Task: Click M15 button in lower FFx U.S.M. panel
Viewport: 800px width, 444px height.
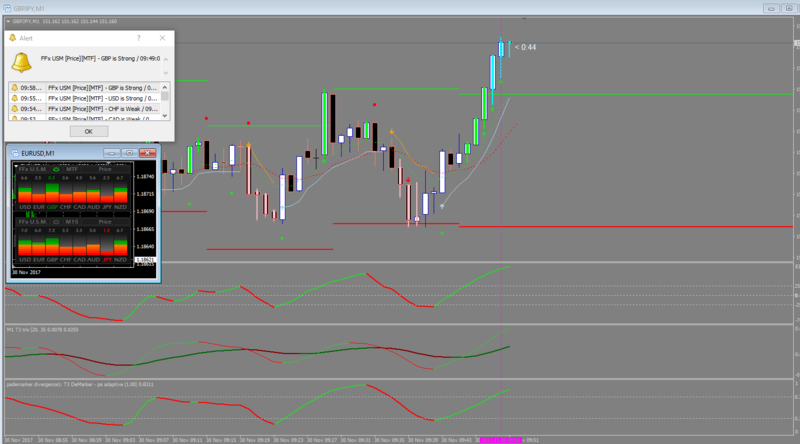Action: tap(72, 222)
